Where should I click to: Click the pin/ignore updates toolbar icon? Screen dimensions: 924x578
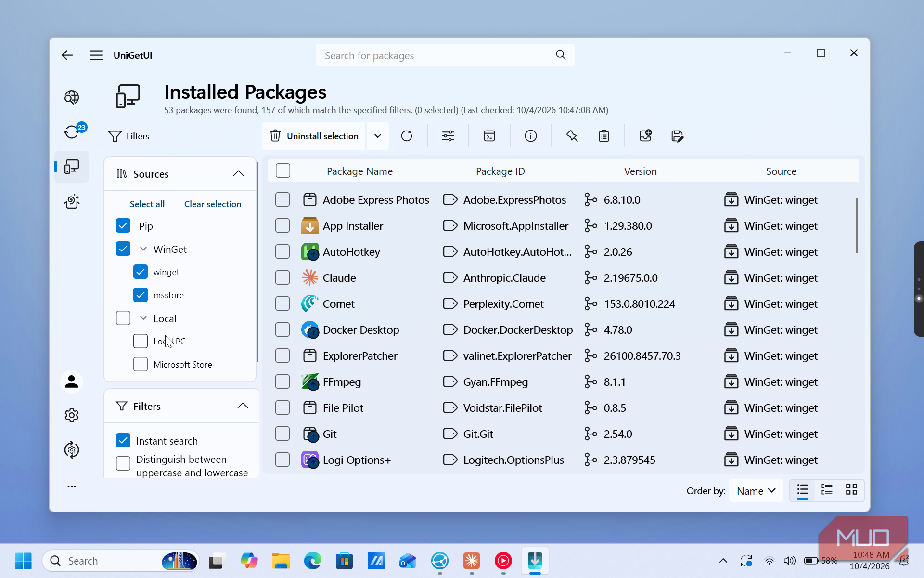[x=572, y=136]
